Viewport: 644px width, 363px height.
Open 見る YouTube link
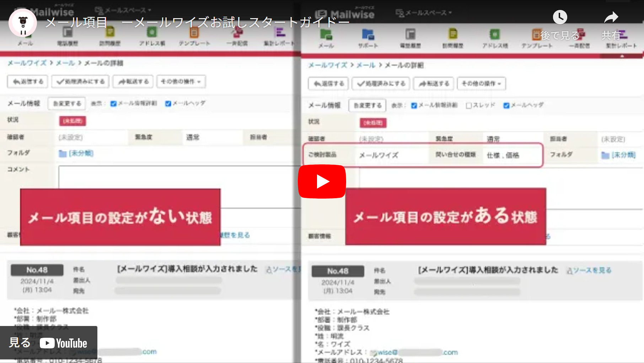(48, 343)
